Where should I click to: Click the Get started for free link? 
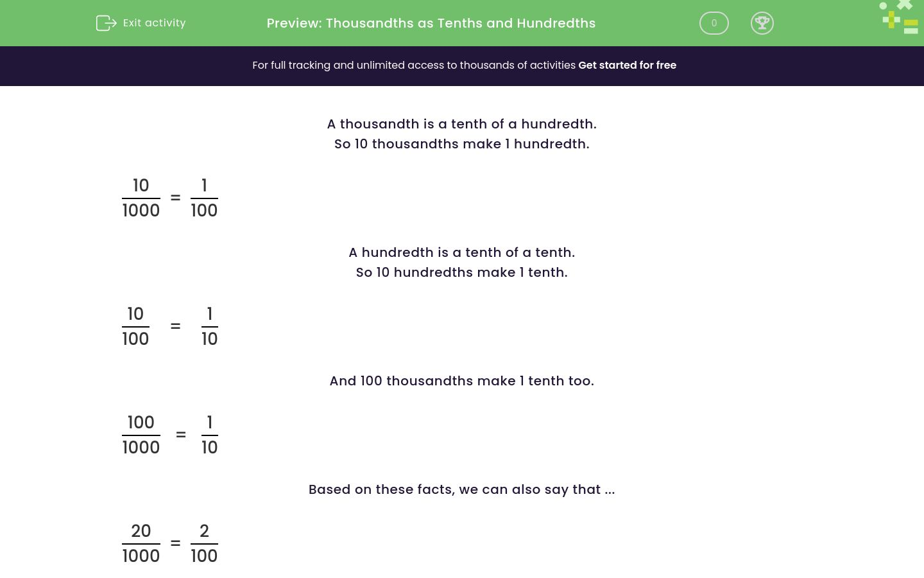628,66
